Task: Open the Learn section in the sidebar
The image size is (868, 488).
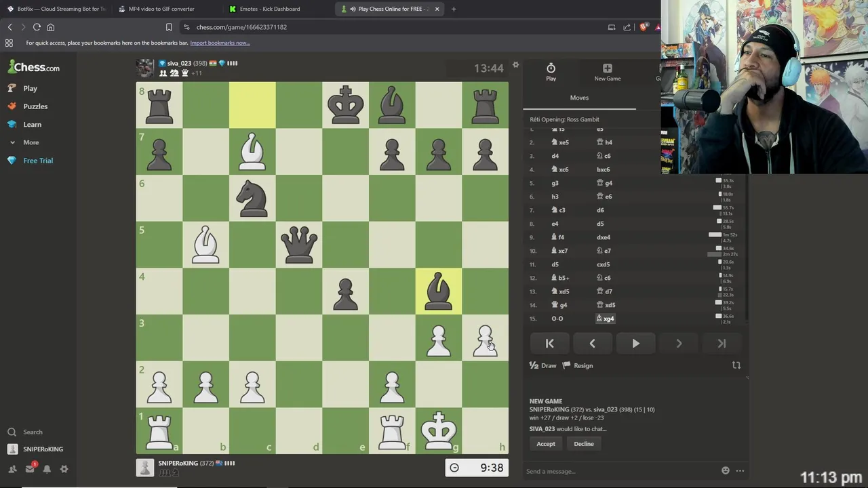Action: click(x=24, y=125)
